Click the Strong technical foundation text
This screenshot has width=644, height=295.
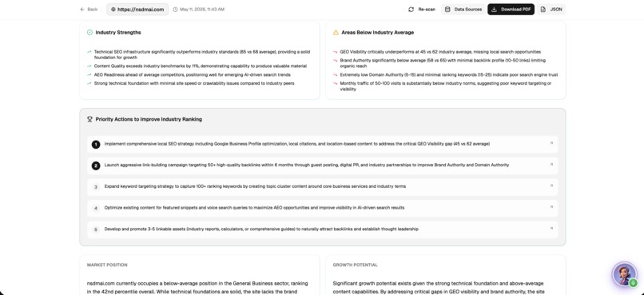[194, 83]
